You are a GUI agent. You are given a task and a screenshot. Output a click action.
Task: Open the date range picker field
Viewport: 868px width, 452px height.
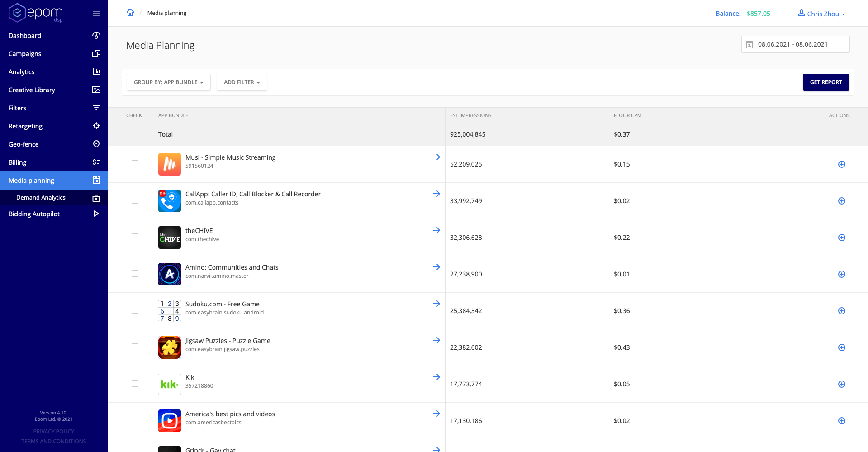[x=795, y=44]
